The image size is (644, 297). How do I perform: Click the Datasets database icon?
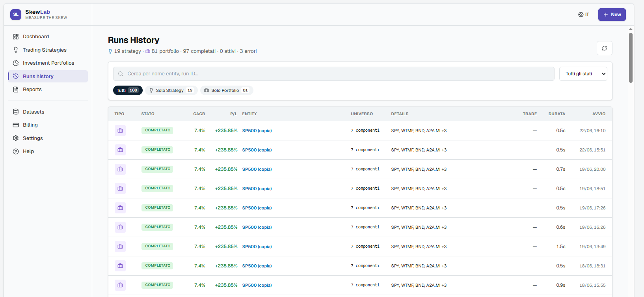click(16, 112)
